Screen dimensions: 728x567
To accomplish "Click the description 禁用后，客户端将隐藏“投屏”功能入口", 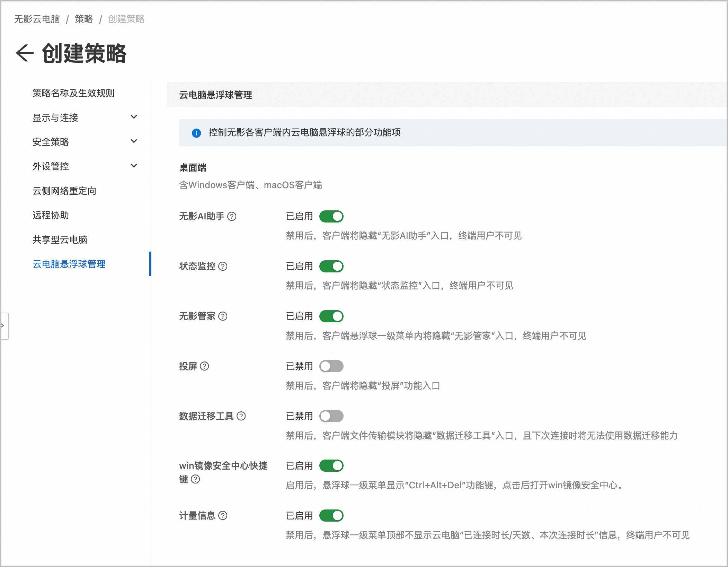I will 363,386.
